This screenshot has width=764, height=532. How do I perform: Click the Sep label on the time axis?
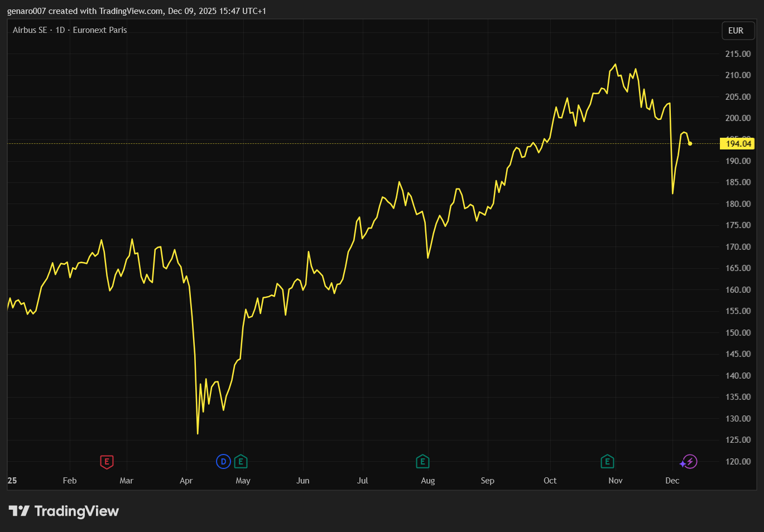tap(487, 481)
